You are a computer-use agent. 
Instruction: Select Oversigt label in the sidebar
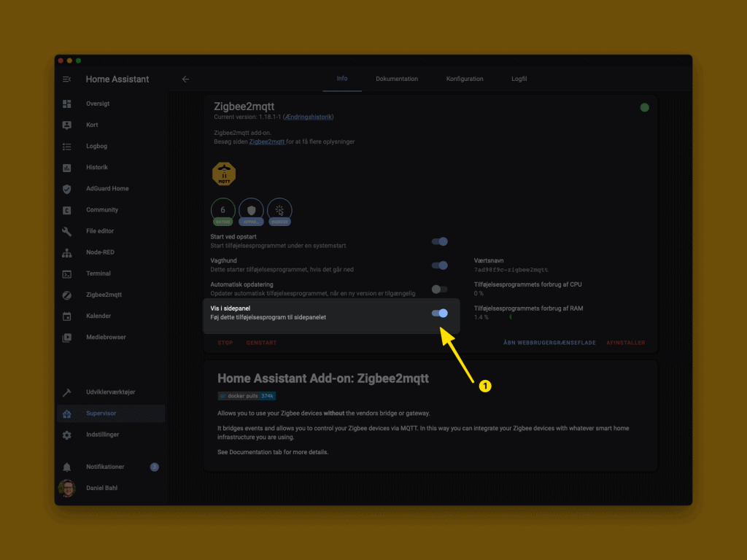(98, 104)
